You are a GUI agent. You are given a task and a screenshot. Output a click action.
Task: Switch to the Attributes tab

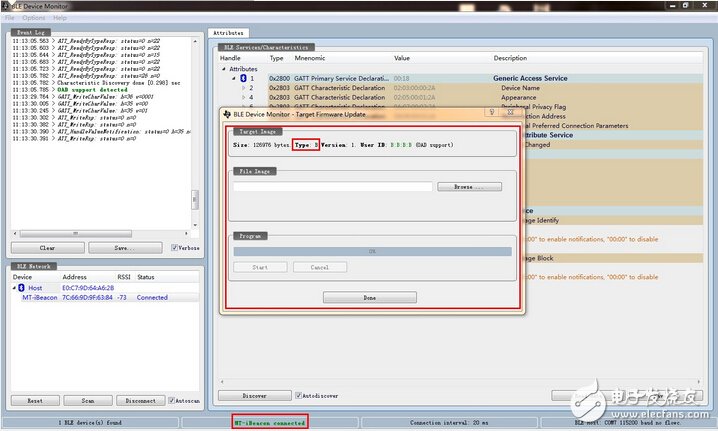[230, 33]
